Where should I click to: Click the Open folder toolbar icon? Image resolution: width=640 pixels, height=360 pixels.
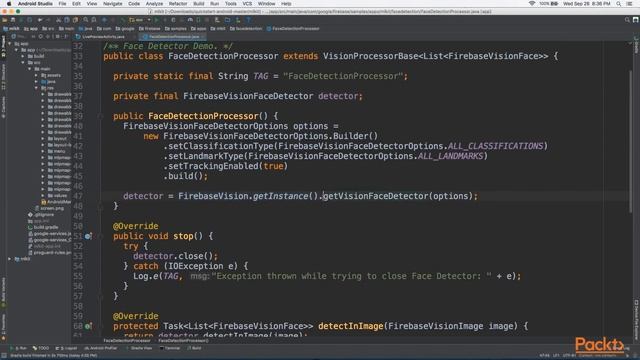pyautogui.click(x=4, y=20)
